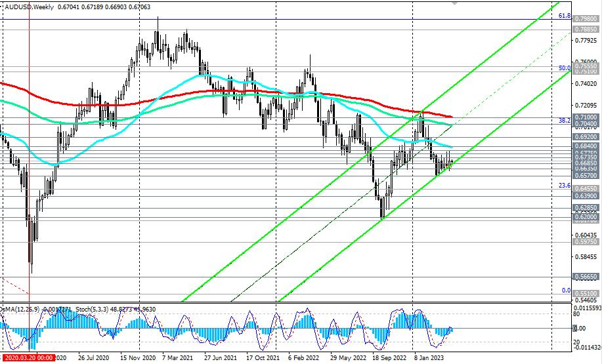Select the 50.0 Fibonacci level label
Viewport: 602px width, 364px height.
[564, 68]
